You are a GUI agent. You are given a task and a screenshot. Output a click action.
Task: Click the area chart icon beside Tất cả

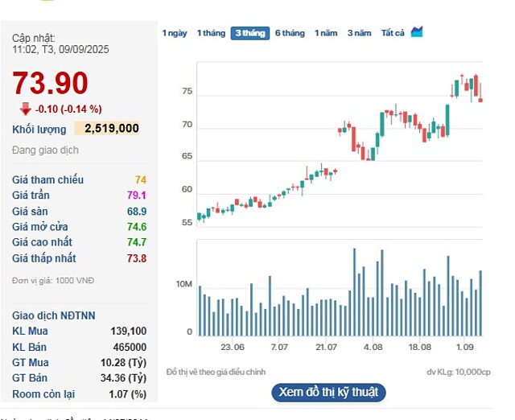[417, 32]
